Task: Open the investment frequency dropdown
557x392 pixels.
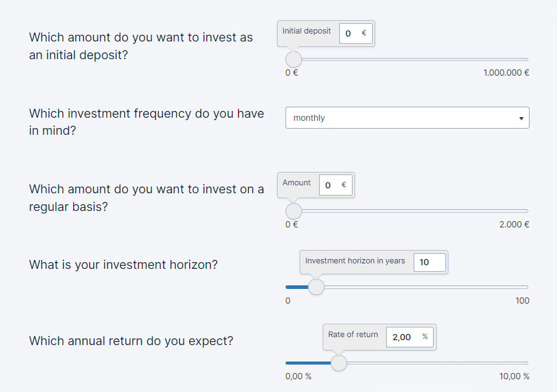Action: click(x=407, y=118)
